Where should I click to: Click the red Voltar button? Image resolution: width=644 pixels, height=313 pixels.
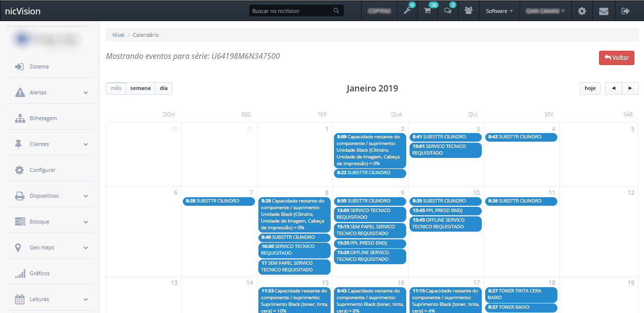click(616, 57)
